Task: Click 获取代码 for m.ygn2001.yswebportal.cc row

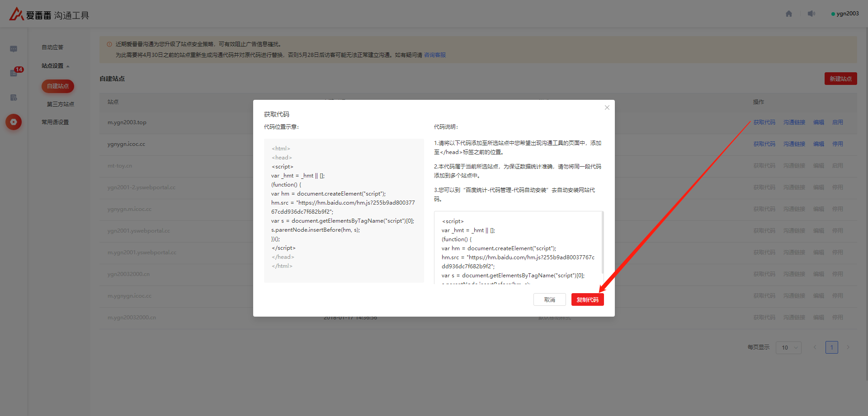Action: coord(764,252)
